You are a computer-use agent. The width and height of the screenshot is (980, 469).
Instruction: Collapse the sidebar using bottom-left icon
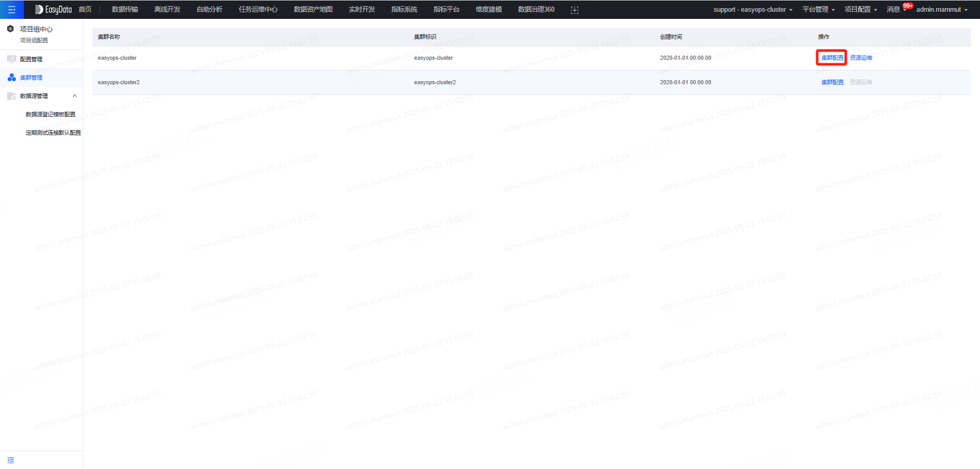[11, 460]
